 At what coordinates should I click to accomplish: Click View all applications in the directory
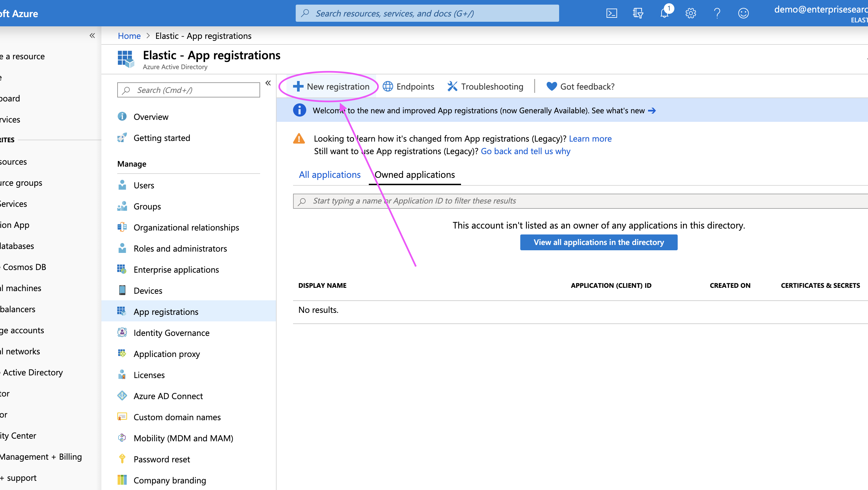click(598, 242)
